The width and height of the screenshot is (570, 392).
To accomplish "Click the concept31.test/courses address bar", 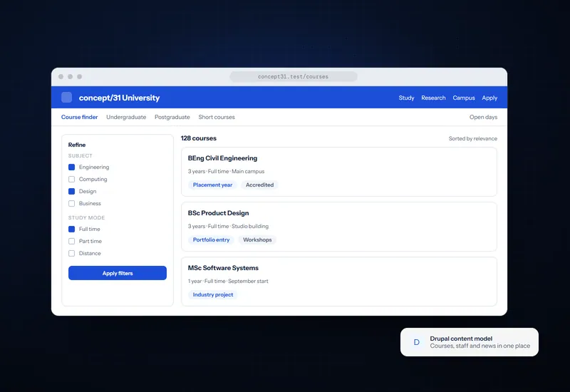I will 293,77.
